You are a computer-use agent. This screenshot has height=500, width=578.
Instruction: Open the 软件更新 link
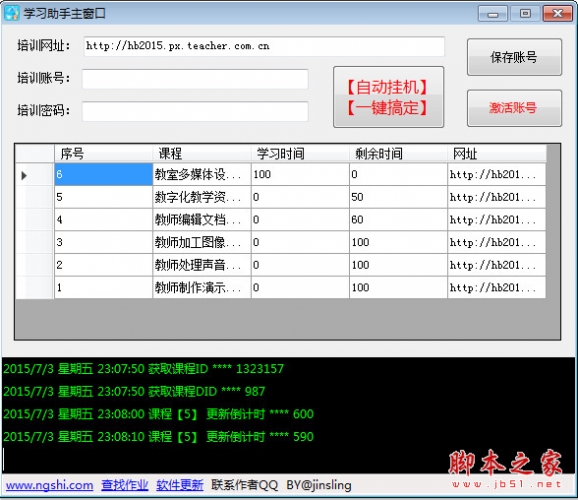click(x=180, y=485)
